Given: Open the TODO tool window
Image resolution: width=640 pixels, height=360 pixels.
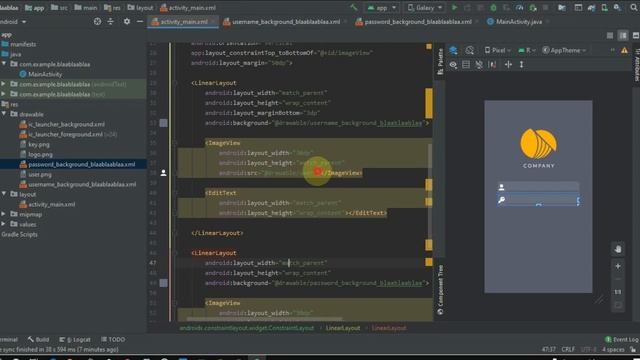Looking at the screenshot, I should click(x=113, y=339).
